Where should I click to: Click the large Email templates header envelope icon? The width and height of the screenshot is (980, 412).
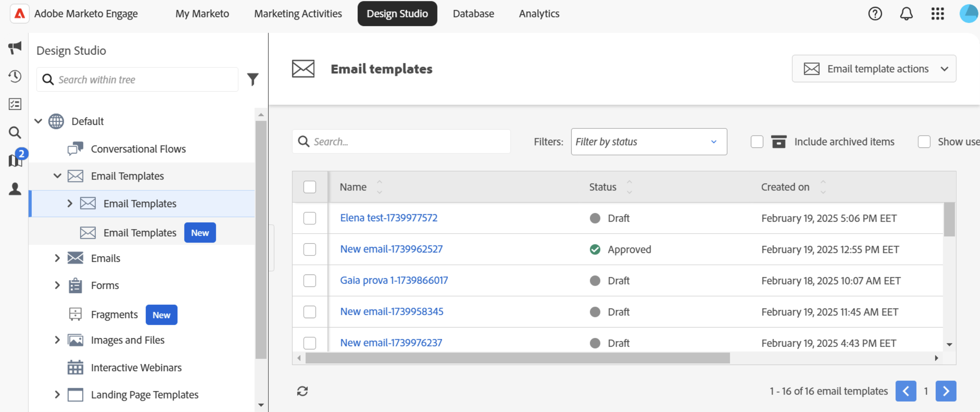tap(303, 69)
